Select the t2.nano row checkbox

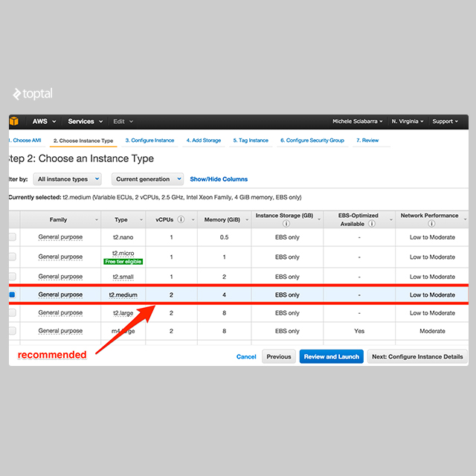pos(12,237)
